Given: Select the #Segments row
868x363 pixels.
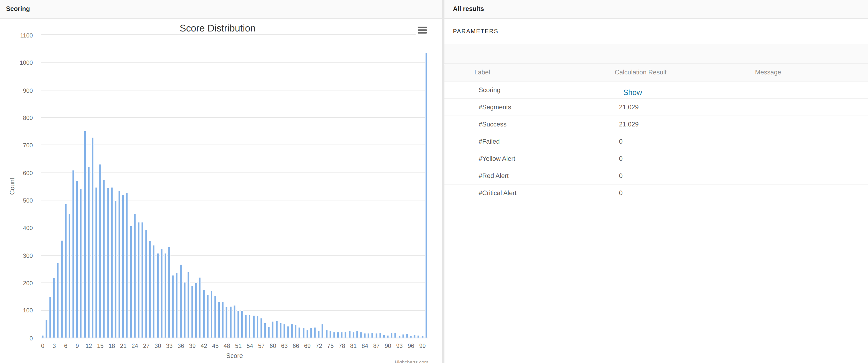Looking at the screenshot, I should coord(494,107).
